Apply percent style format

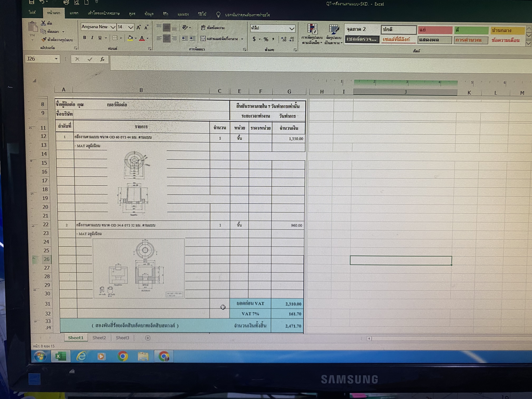(266, 39)
